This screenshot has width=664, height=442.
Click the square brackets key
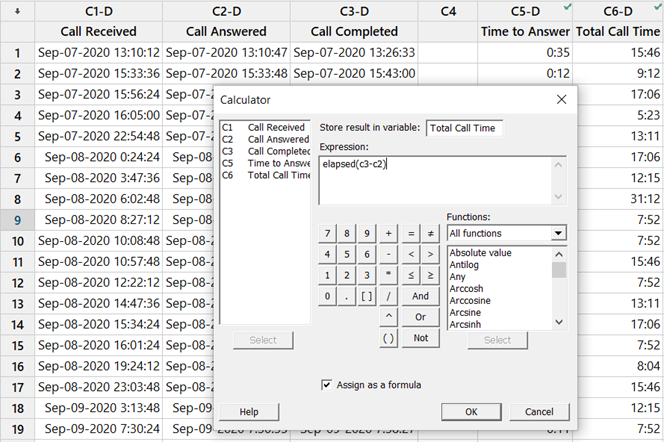367,296
